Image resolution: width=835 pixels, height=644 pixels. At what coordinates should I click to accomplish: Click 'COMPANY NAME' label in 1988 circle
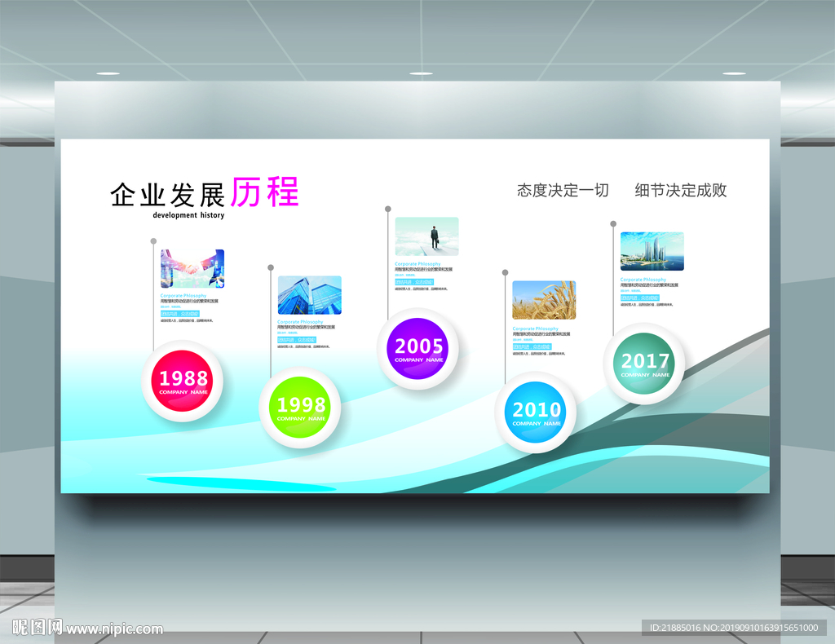tap(183, 392)
